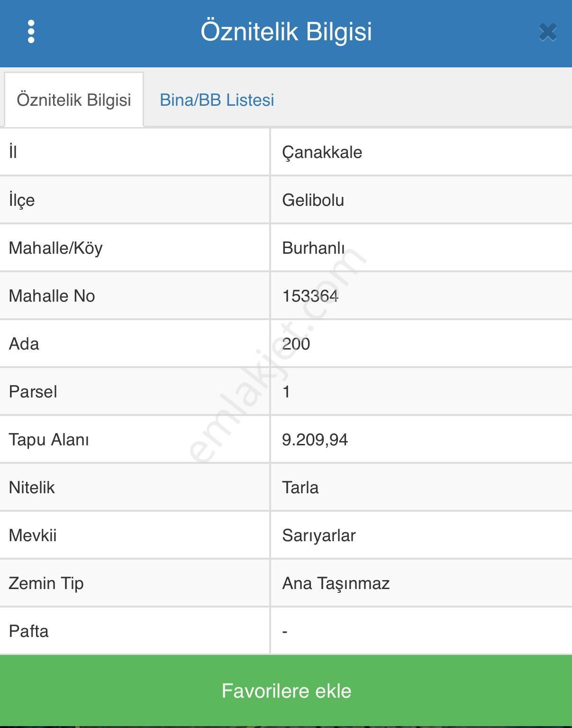Select the Ana Taşınmaz value
Screen dimensions: 572x728
336,583
